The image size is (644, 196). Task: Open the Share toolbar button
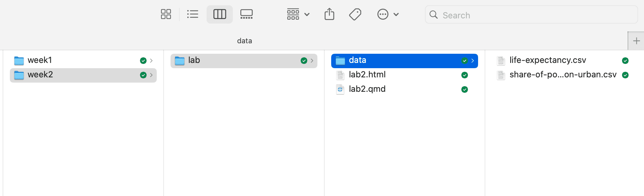pyautogui.click(x=329, y=14)
